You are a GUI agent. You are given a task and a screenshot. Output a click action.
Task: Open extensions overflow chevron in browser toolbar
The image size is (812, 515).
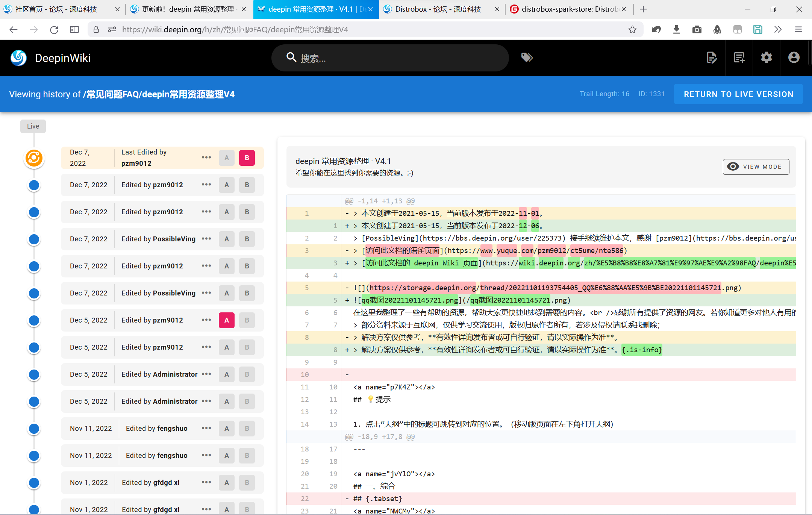pyautogui.click(x=778, y=29)
